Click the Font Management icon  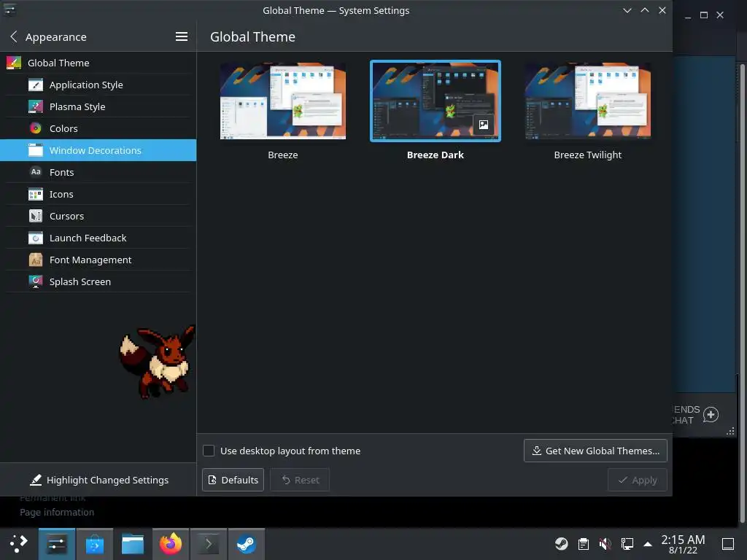[x=36, y=260]
